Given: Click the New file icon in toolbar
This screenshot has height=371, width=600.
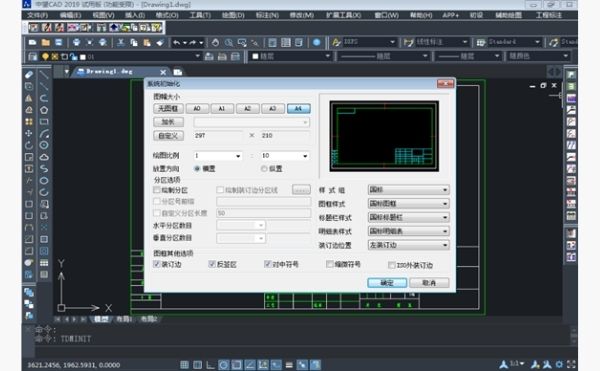Looking at the screenshot, I should click(33, 42).
